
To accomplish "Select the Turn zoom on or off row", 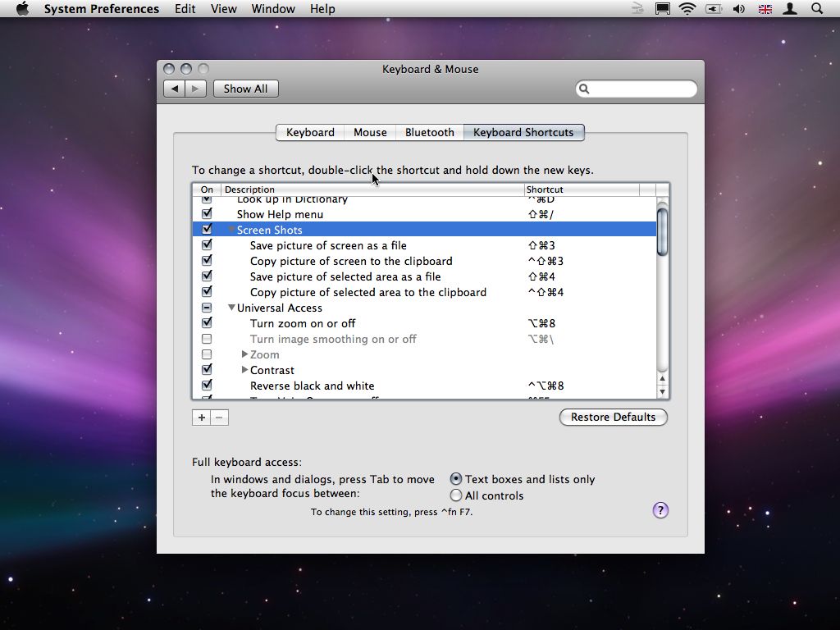I will coord(424,323).
